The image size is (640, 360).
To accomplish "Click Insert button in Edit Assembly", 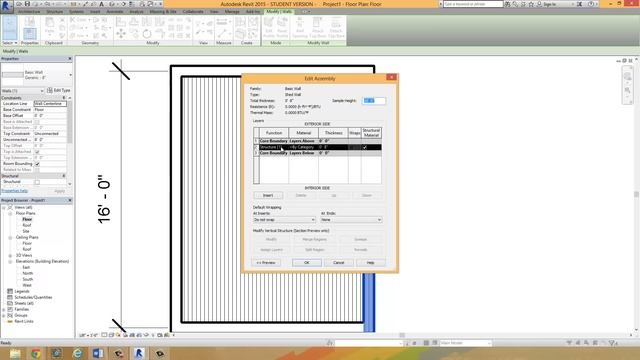I will [x=268, y=196].
